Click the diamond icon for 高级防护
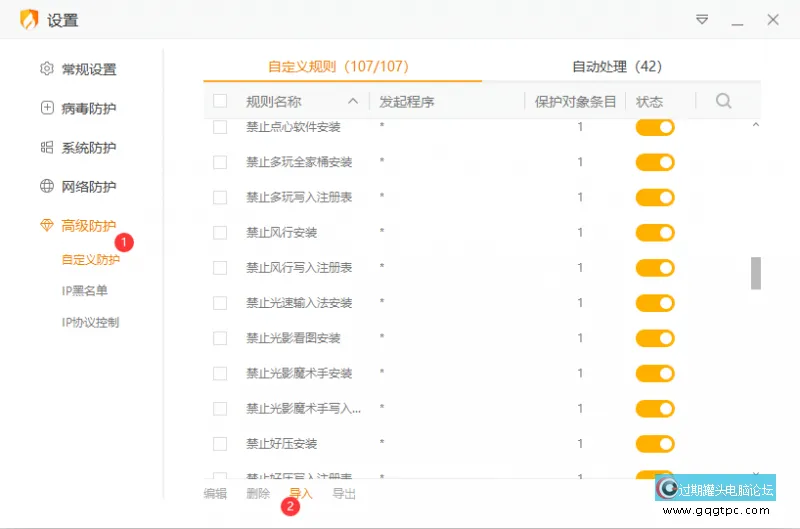The image size is (800, 529). pyautogui.click(x=47, y=225)
